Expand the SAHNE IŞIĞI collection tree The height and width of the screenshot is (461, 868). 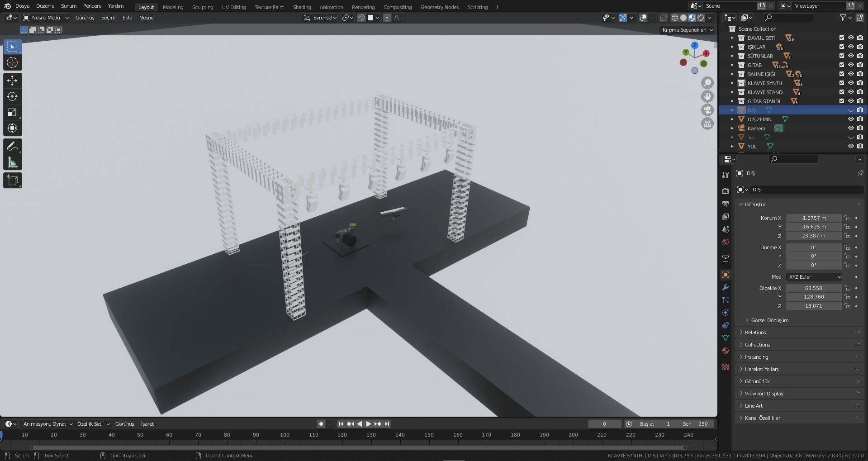[732, 74]
